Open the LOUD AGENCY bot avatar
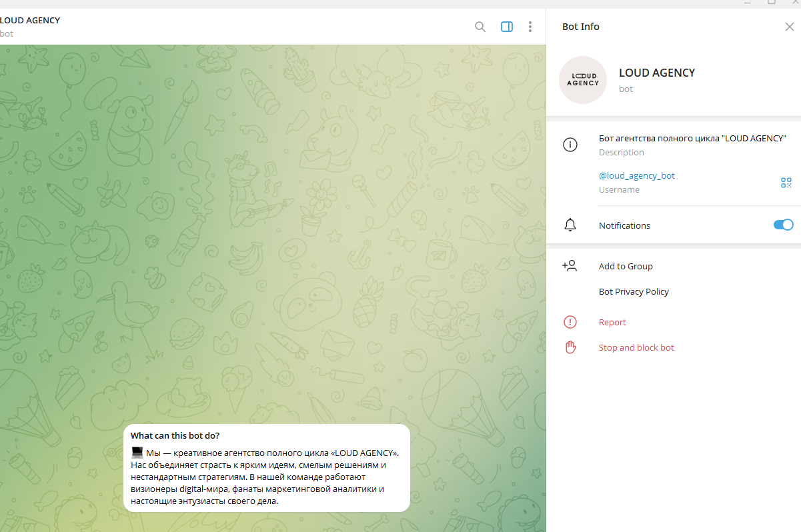The height and width of the screenshot is (532, 801). click(x=582, y=80)
